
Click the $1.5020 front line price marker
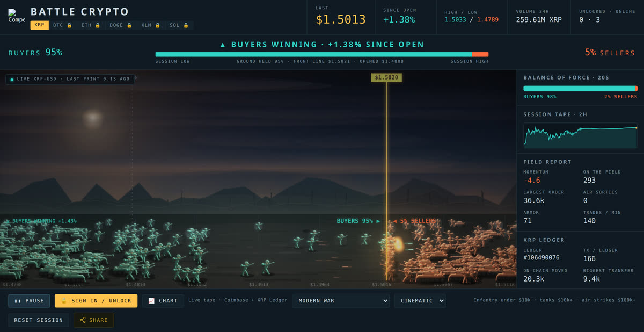point(386,77)
